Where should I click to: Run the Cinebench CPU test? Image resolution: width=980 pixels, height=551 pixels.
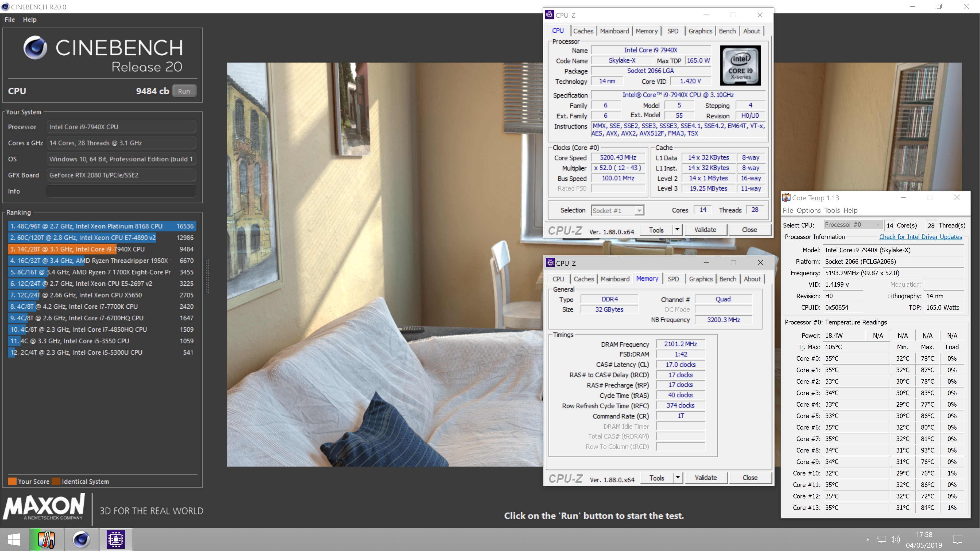pos(184,91)
